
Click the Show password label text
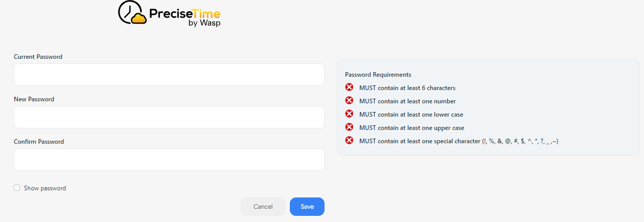(45, 188)
